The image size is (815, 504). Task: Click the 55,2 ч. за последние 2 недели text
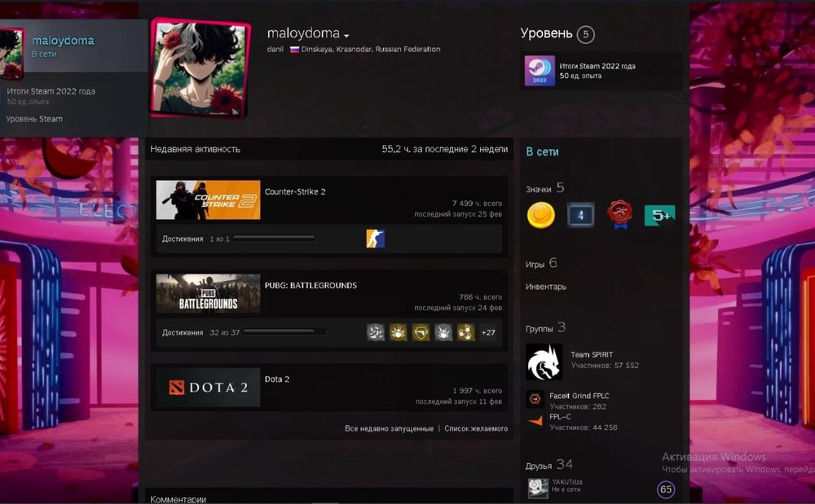tap(445, 149)
